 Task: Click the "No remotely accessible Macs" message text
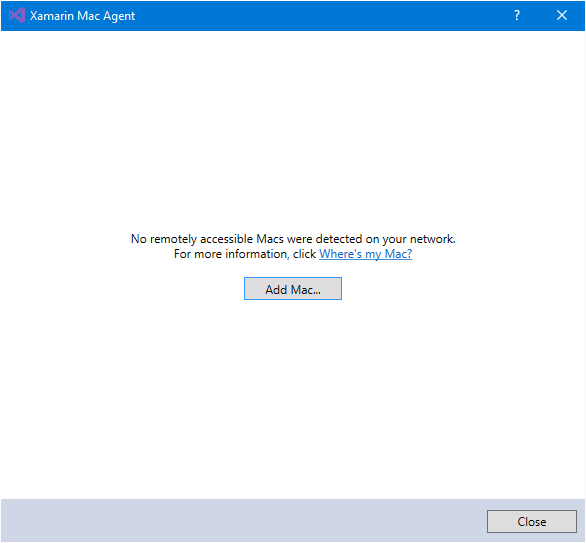click(x=293, y=238)
